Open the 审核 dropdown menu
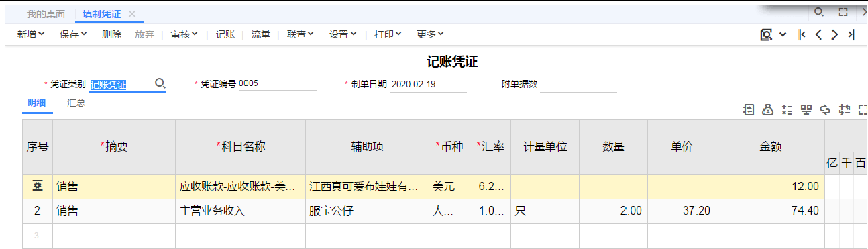 click(x=184, y=34)
